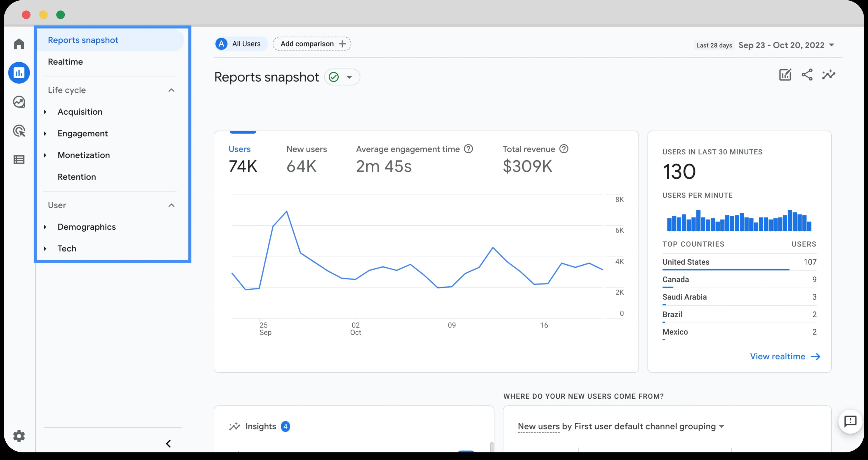Follow the View realtime link
Viewport: 868px width, 460px height.
785,356
